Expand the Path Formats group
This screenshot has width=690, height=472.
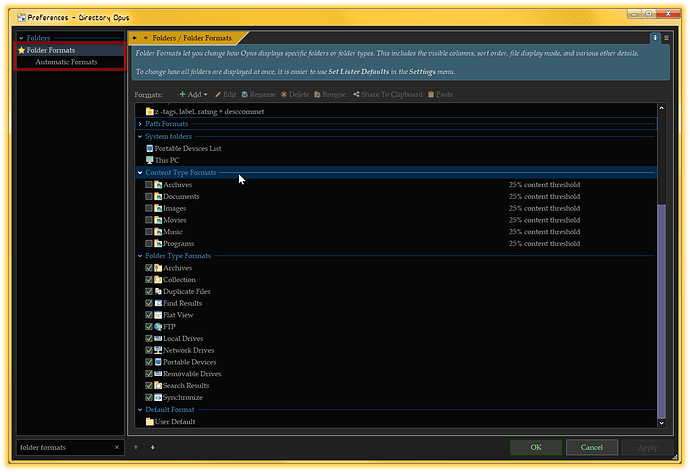140,124
